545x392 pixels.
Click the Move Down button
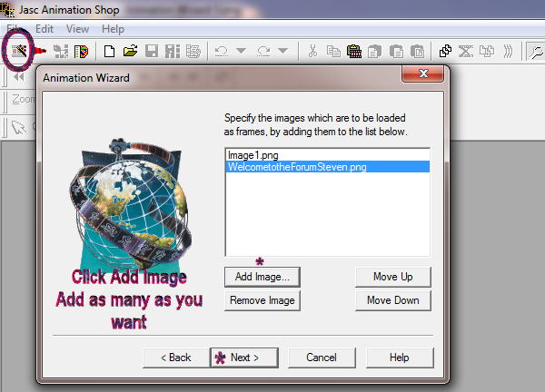393,300
